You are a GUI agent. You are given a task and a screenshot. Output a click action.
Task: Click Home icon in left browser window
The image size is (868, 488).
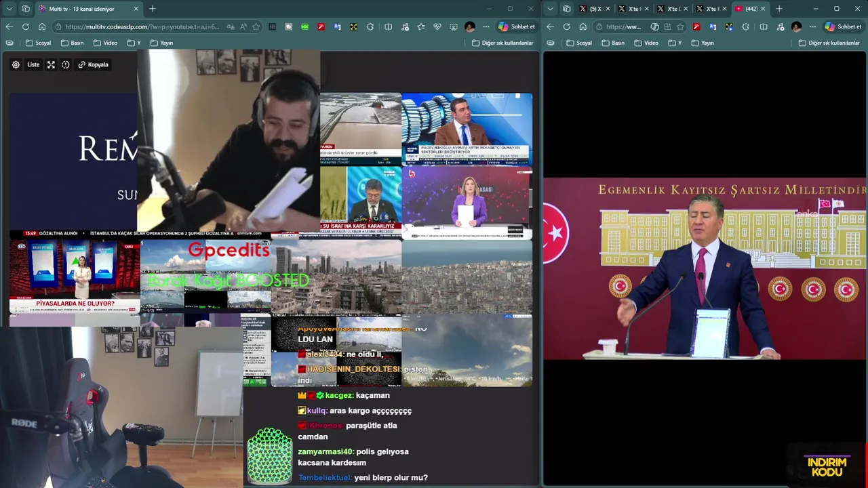pyautogui.click(x=42, y=26)
